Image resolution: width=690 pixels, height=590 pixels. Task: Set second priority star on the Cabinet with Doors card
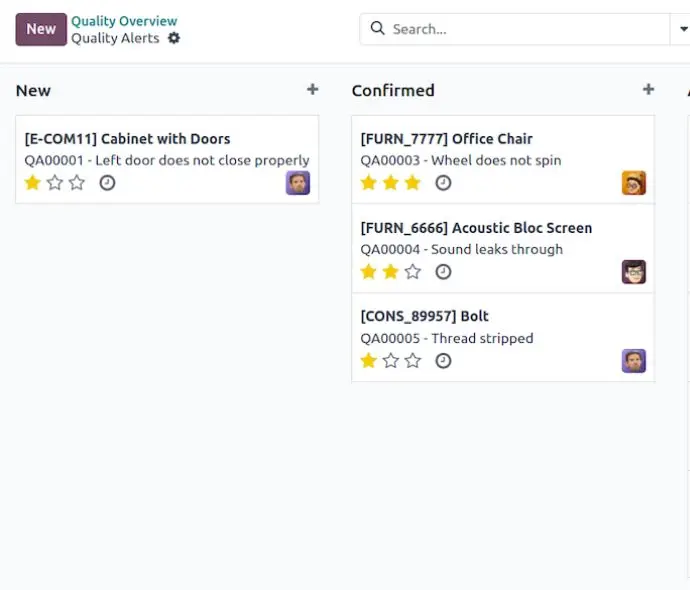click(55, 183)
